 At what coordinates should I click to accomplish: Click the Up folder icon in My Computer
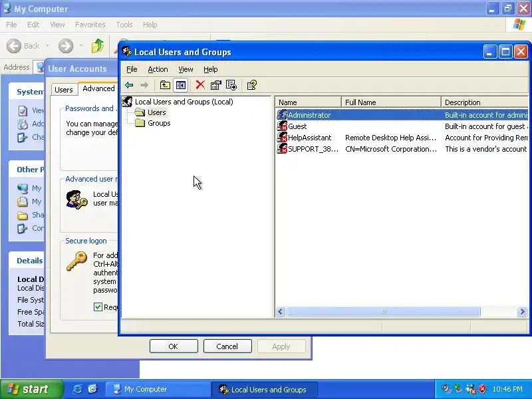click(x=98, y=46)
